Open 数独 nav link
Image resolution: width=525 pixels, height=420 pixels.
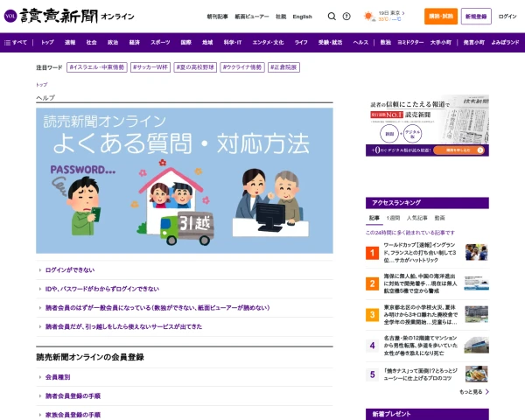click(386, 42)
